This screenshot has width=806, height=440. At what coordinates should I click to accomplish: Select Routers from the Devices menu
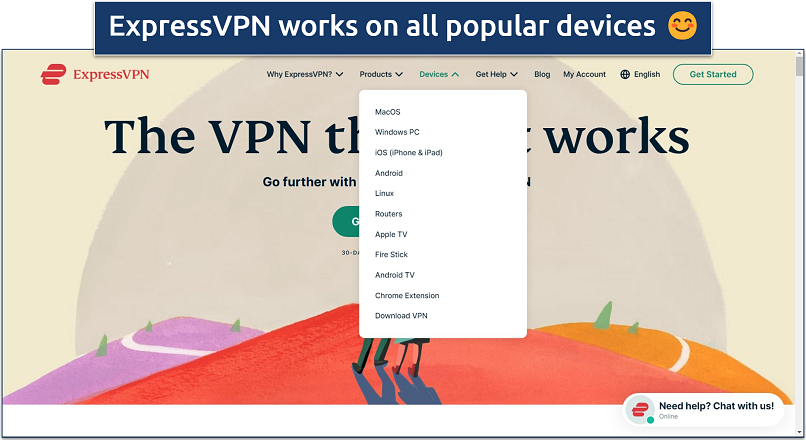(389, 214)
